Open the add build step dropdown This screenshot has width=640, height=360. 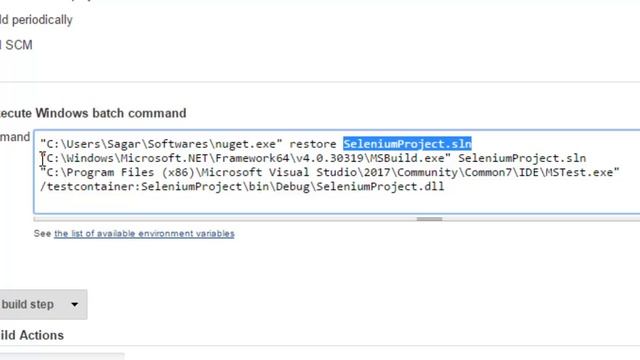43,304
